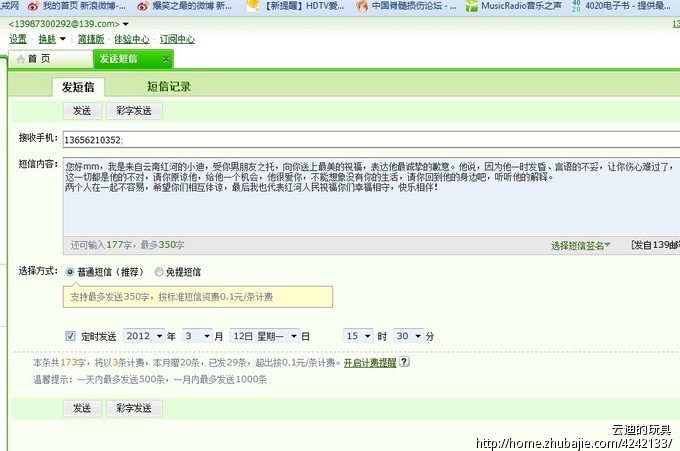Viewport: 680px width, 451px height.
Task: Click the 支持最多发送350字 tip text
Action: coord(172,297)
